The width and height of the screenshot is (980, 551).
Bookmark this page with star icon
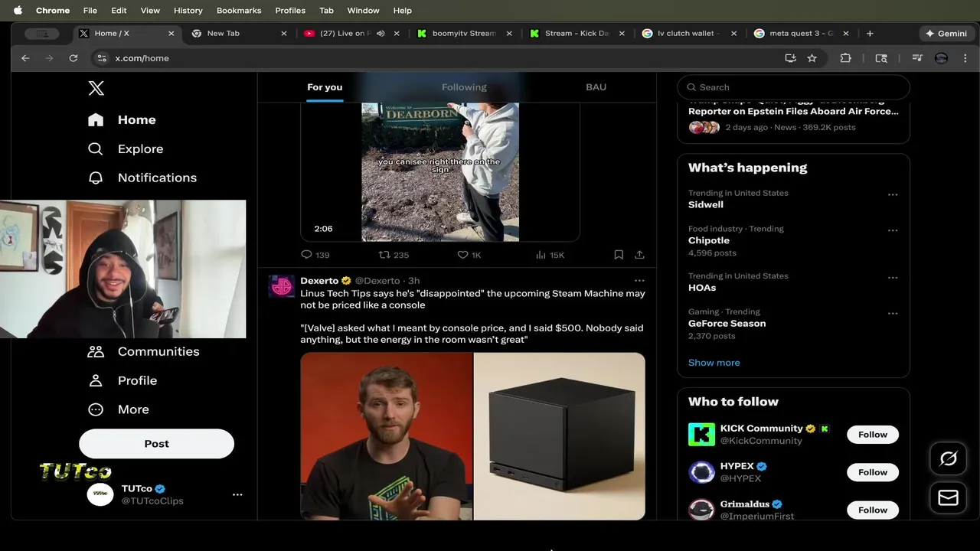812,58
